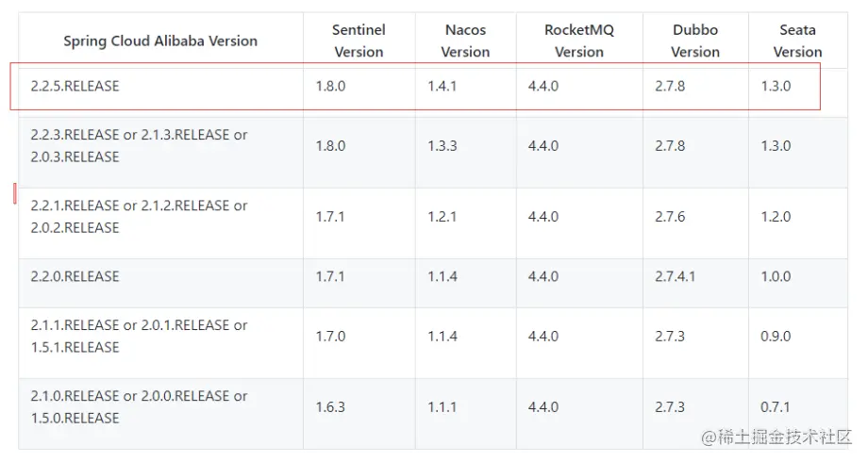The image size is (868, 462).
Task: Click Seata version 1.0.0 cell
Action: (776, 276)
